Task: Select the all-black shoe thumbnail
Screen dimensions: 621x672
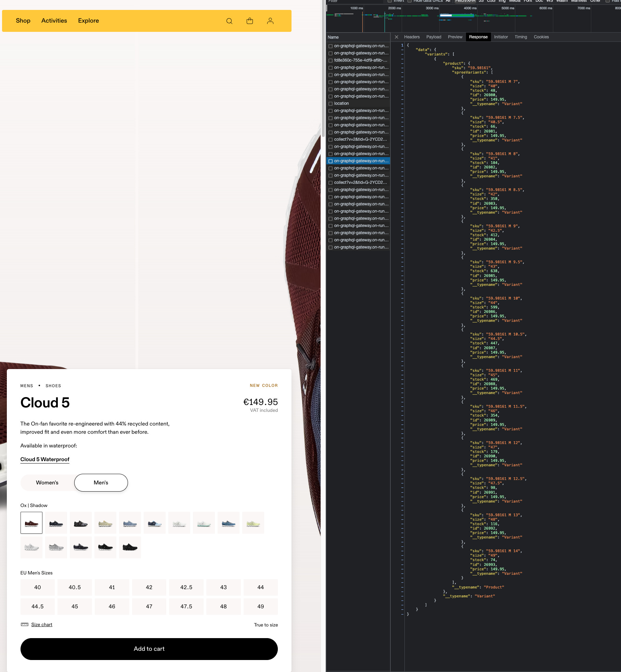Action: pos(130,547)
